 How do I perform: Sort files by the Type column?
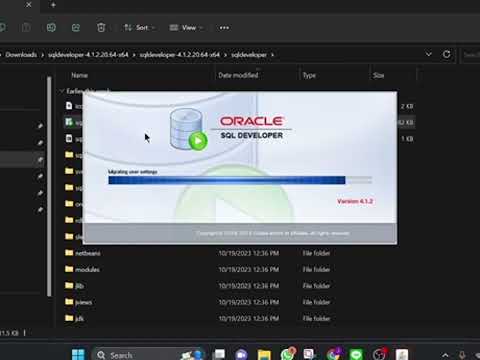point(309,75)
